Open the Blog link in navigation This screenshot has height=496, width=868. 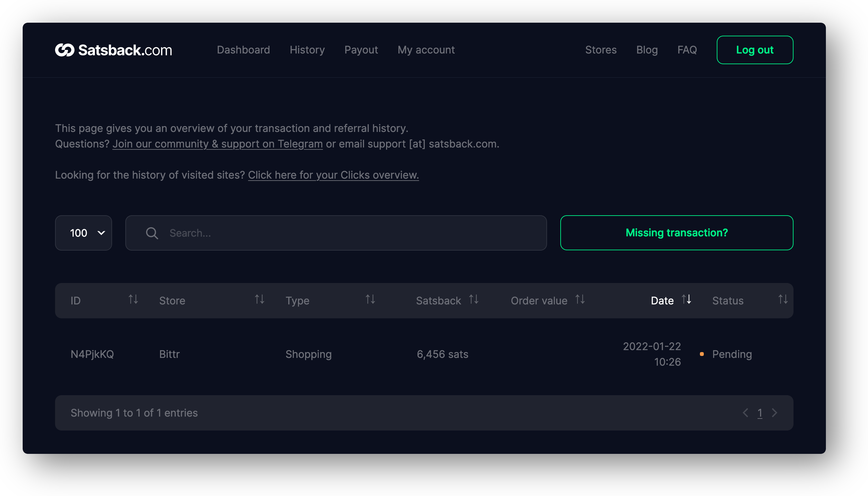pos(647,50)
